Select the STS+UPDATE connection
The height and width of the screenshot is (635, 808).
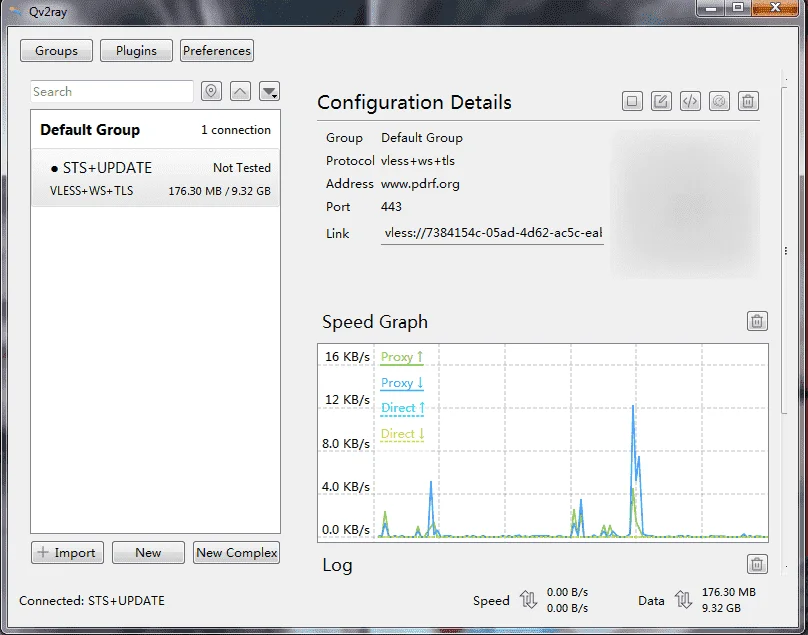(156, 178)
